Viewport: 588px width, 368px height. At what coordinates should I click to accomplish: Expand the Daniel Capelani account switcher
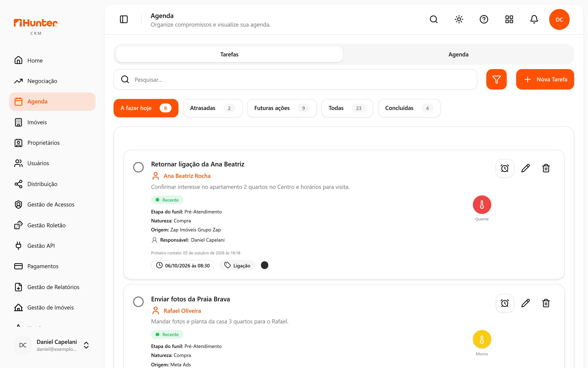click(x=86, y=345)
